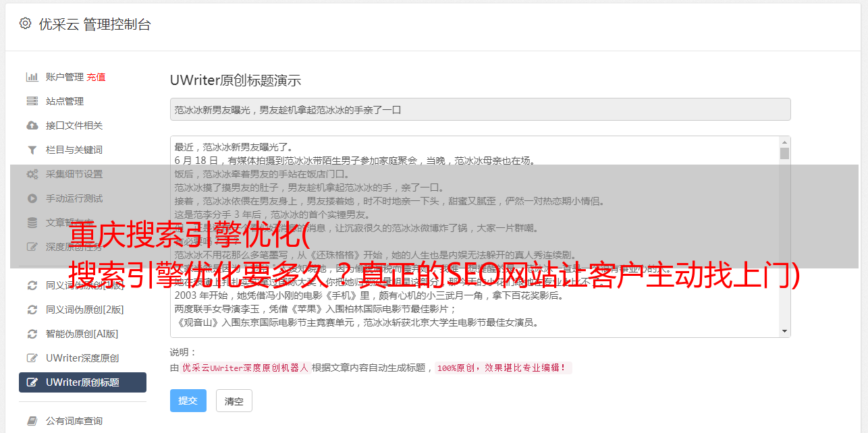Click the refresh icon beside 智能伪原创[AI版]
Screen dimensions: 868x433
32,334
